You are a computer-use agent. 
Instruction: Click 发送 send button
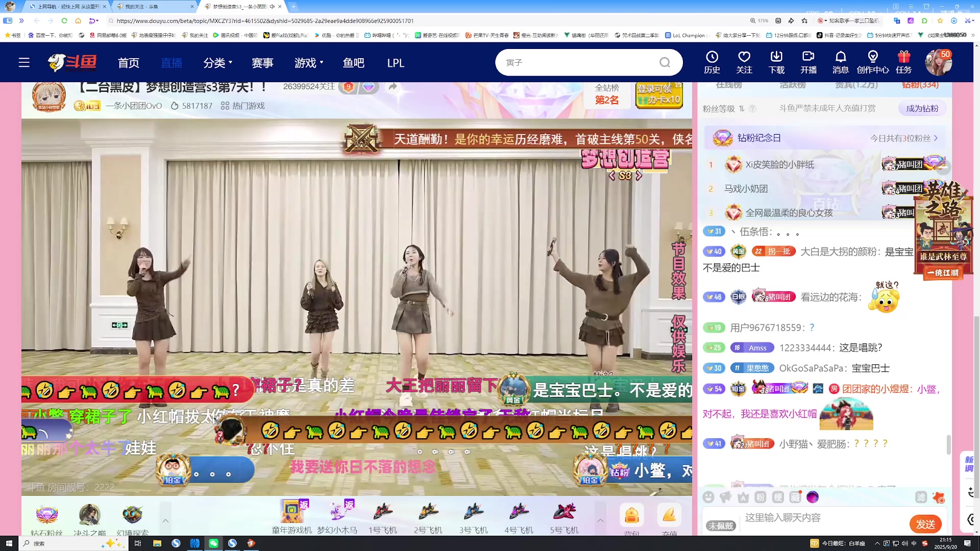925,524
